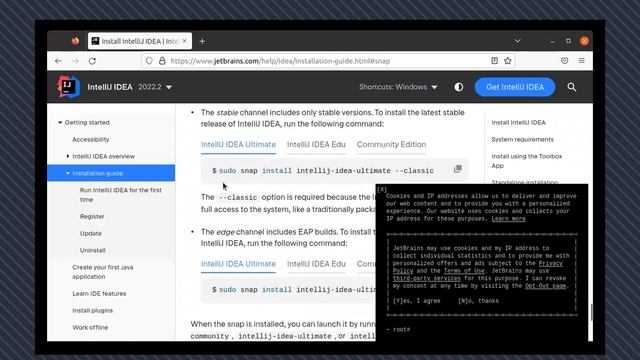Viewport: 640px width, 360px height.
Task: Open Work offline page
Action: point(90,327)
